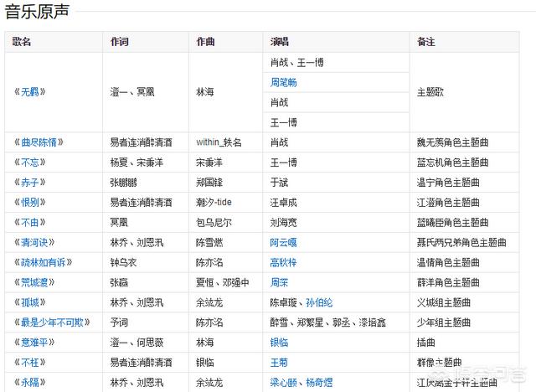Open the 银临 link in the 演唱 column
Screen dimensions: 536x392
278,343
